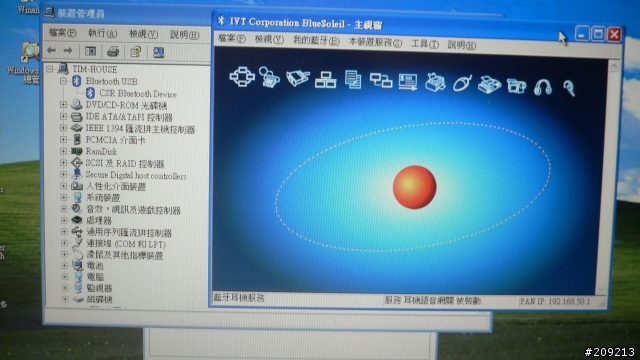Select the Basic Imaging camera icon
Viewport: 640px width, 360px height.
516,86
